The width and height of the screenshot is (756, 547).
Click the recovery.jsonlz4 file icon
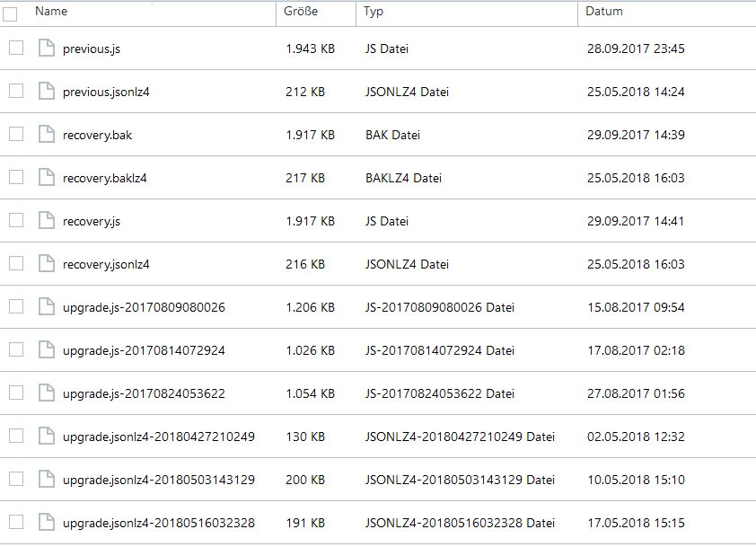tap(47, 264)
